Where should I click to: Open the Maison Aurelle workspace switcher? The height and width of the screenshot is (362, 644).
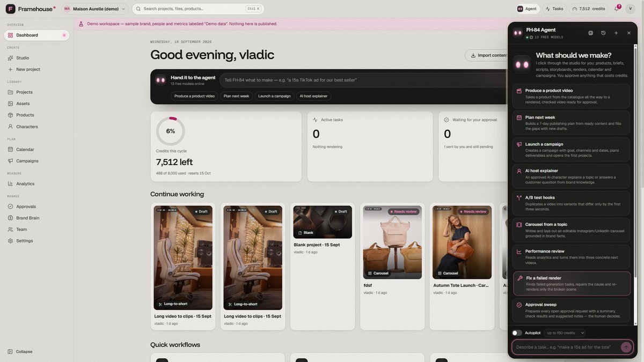(x=95, y=9)
